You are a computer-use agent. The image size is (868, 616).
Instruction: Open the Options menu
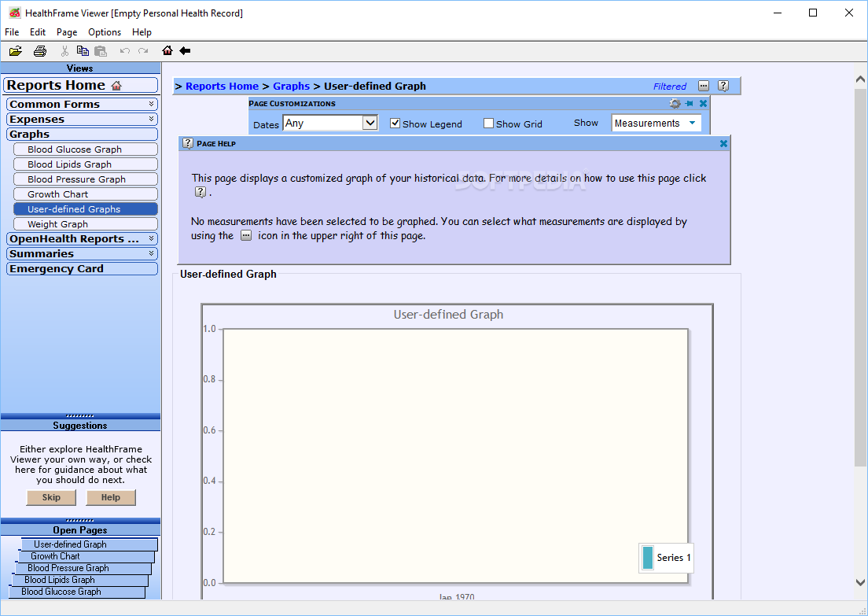(105, 32)
